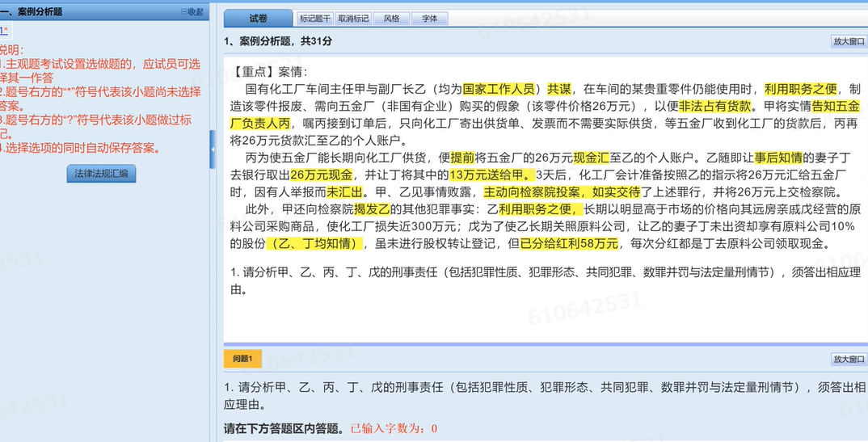868x442 pixels.
Task: Switch to the 试卷 tab
Action: click(x=258, y=19)
